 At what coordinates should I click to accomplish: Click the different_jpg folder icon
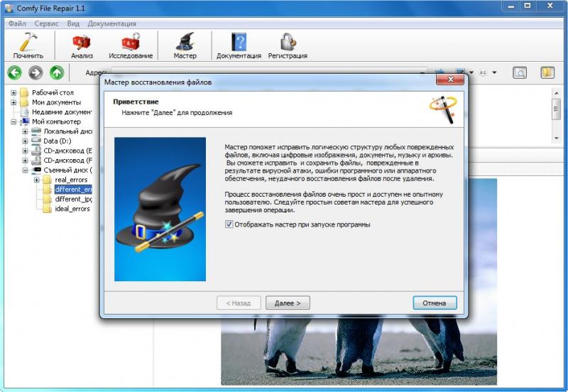tap(47, 199)
